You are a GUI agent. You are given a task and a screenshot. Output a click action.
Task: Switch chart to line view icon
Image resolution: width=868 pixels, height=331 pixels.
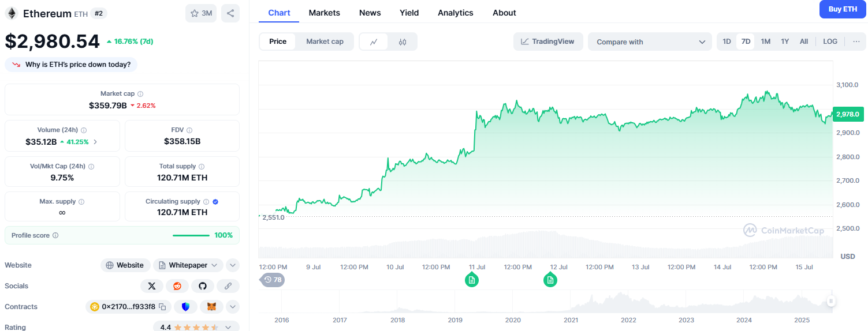click(374, 42)
